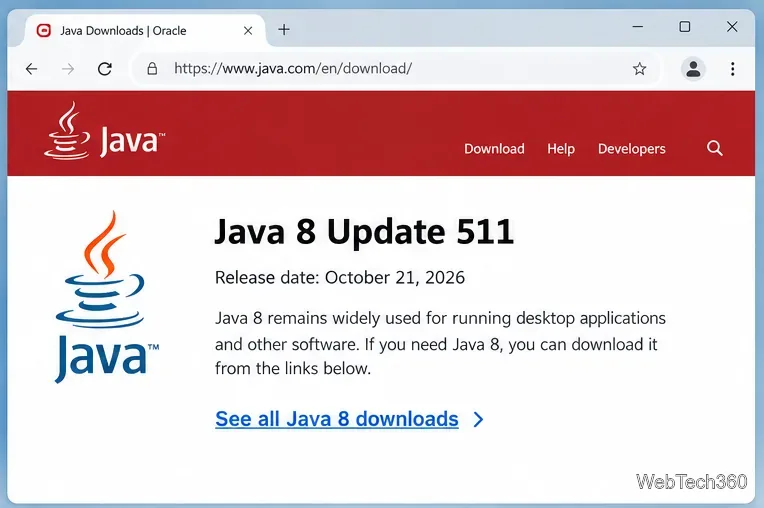Open the Download menu item
Viewport: 764px width, 508px height.
click(x=494, y=149)
